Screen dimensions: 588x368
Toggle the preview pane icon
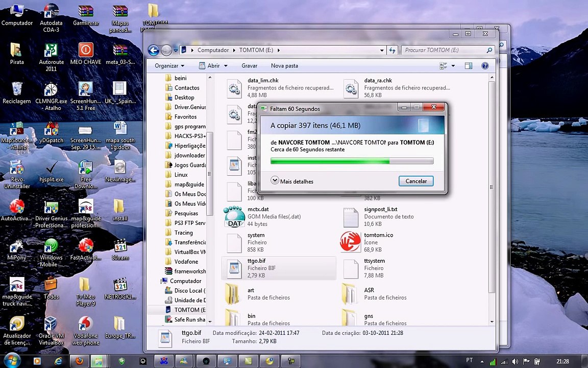point(469,66)
